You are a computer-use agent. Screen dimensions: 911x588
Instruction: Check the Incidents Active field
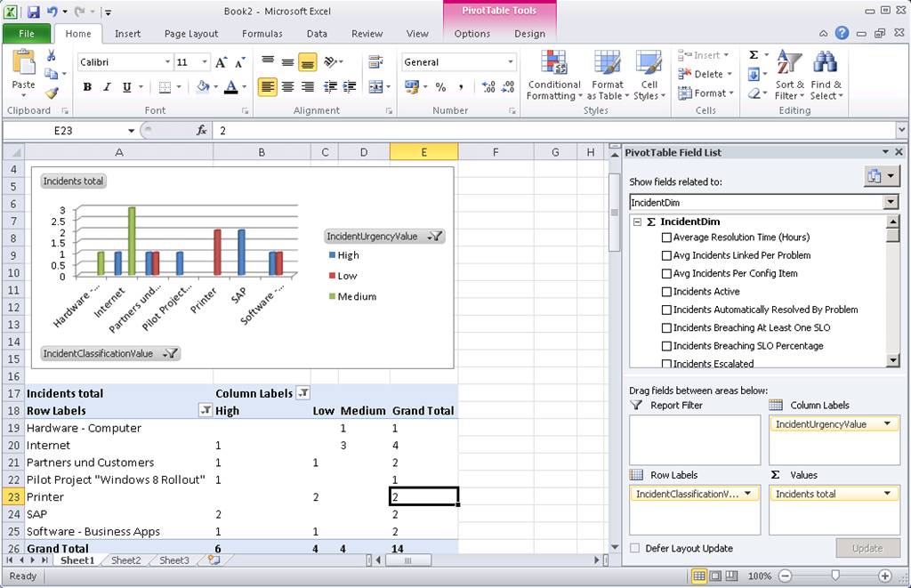666,292
